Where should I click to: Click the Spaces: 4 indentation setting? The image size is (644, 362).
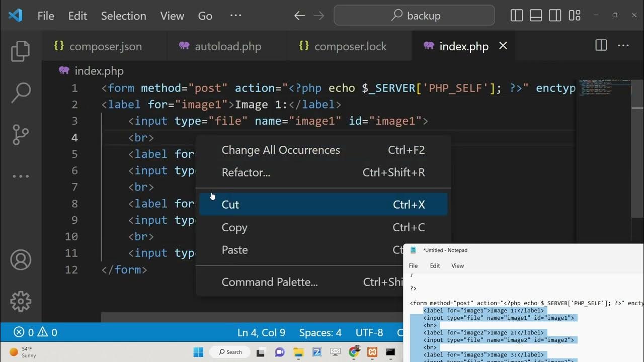coord(320,332)
